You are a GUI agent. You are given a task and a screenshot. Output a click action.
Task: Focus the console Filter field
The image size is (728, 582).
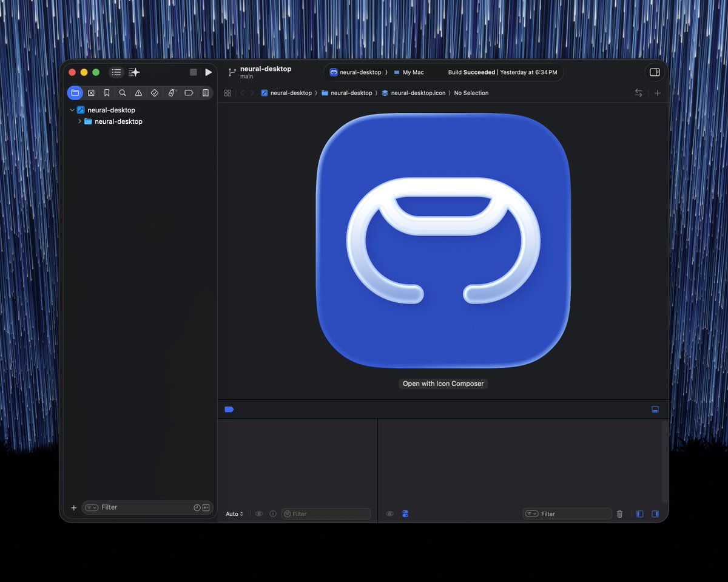coord(567,514)
